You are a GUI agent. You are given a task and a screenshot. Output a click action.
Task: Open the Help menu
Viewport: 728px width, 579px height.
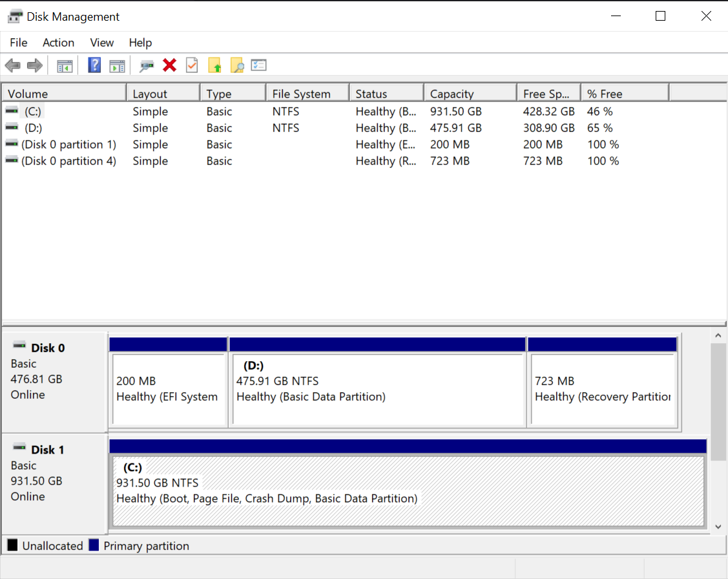tap(140, 43)
